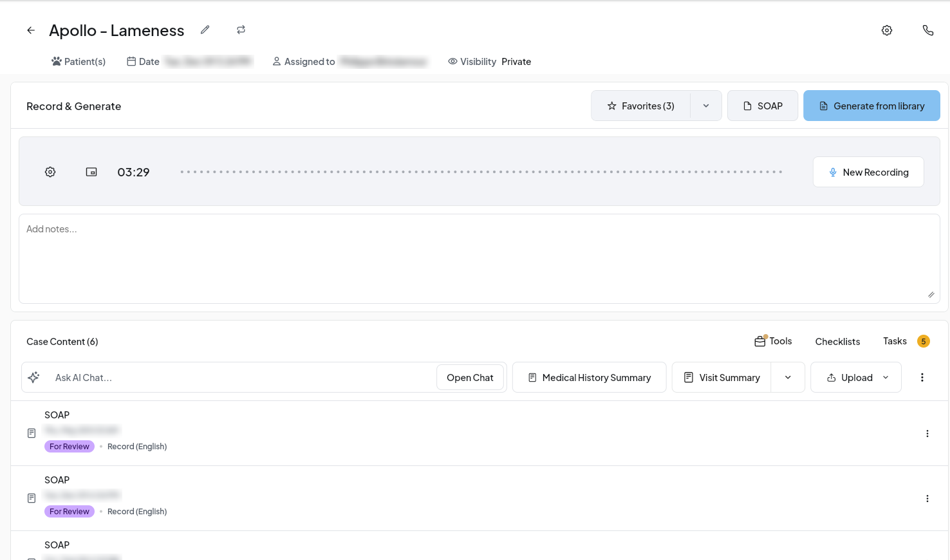
Task: Click the second SOAP For Review tag
Action: click(x=70, y=512)
